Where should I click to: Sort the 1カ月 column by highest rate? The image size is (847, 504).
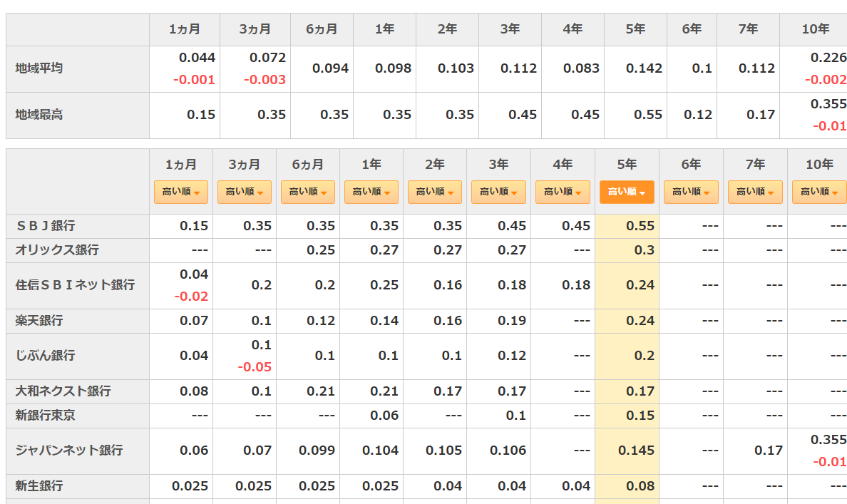[x=181, y=192]
